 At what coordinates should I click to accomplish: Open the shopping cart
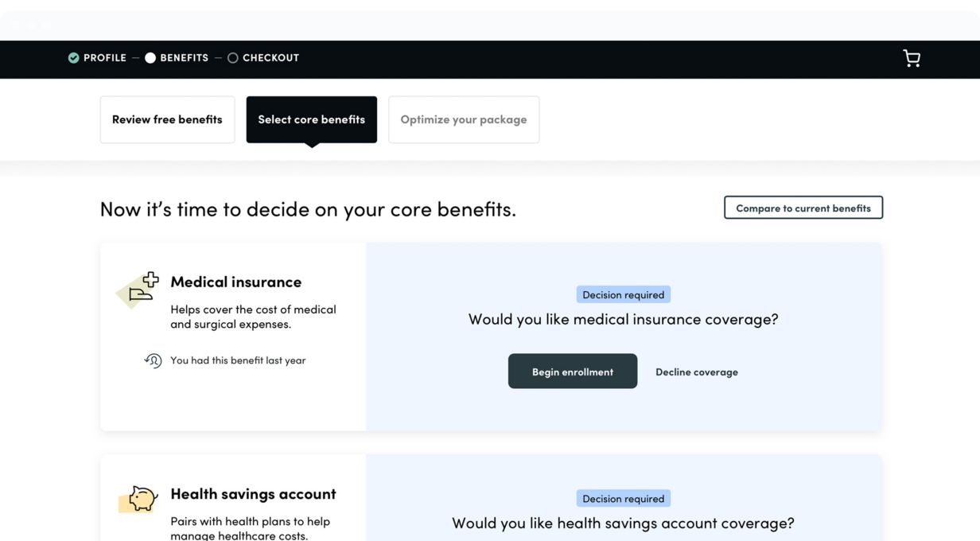tap(912, 58)
